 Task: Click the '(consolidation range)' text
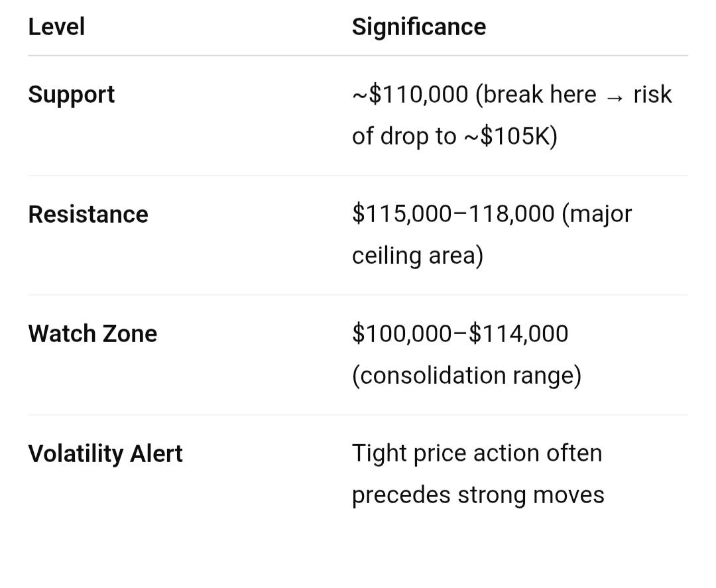click(466, 375)
